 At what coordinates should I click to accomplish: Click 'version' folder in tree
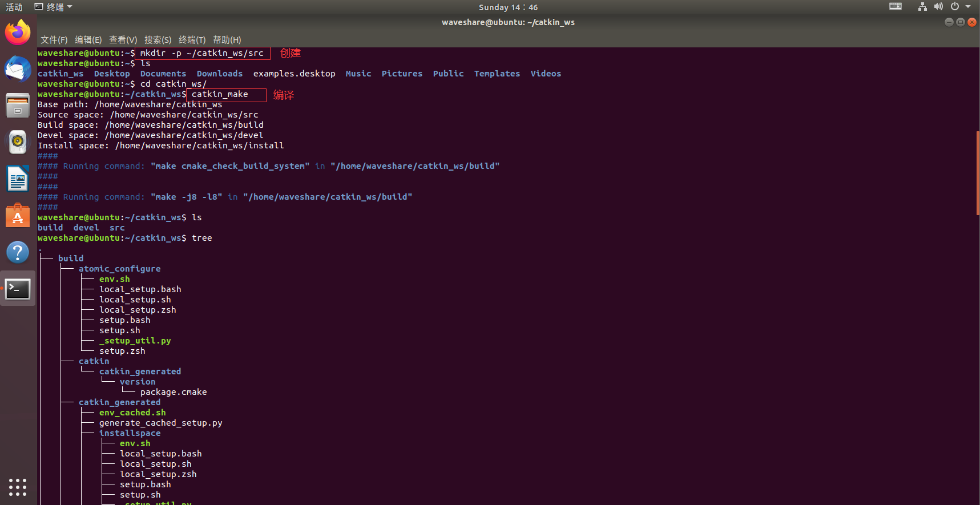click(x=138, y=382)
